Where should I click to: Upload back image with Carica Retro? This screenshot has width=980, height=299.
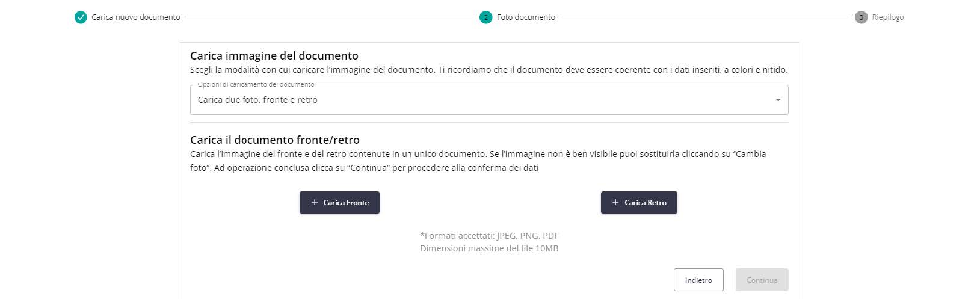[x=639, y=203]
